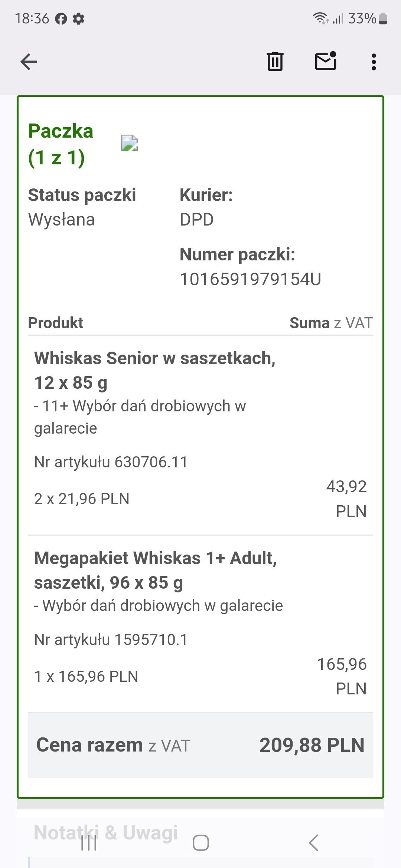Tap the Android system back chevron
This screenshot has width=401, height=868.
pyautogui.click(x=314, y=843)
